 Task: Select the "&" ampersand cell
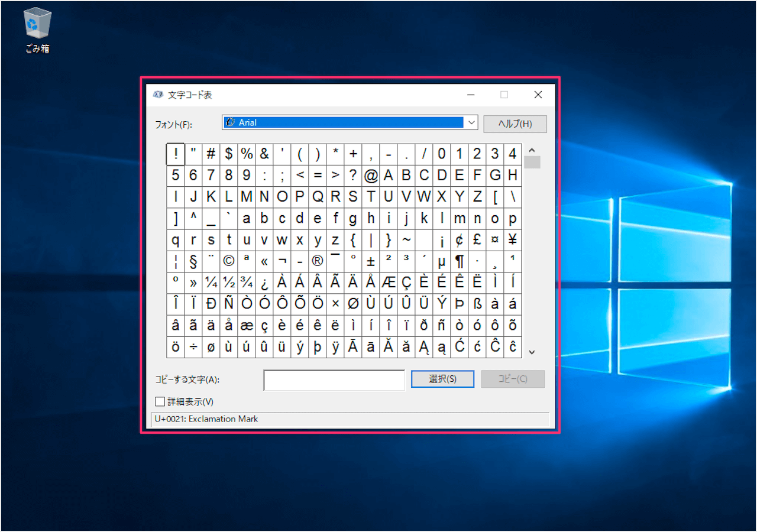tap(264, 154)
